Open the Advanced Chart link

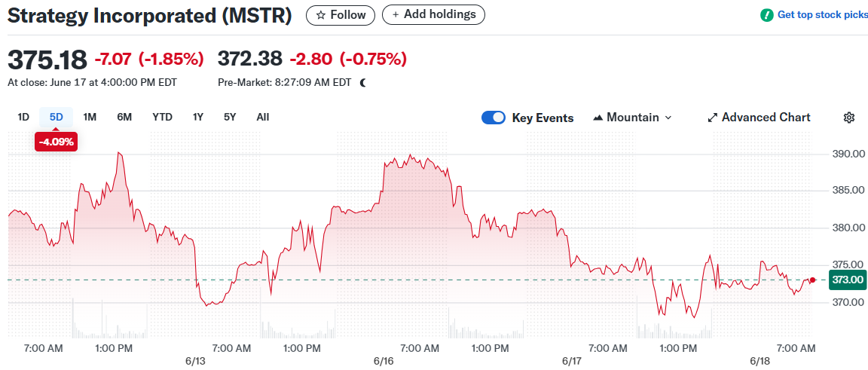click(x=759, y=118)
